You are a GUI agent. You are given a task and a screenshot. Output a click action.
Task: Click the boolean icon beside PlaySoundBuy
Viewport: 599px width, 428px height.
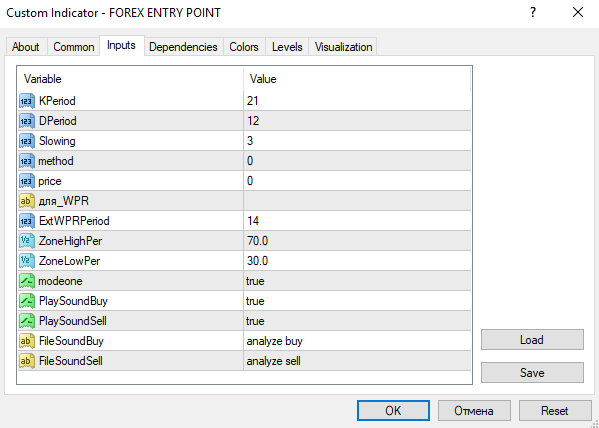[27, 301]
